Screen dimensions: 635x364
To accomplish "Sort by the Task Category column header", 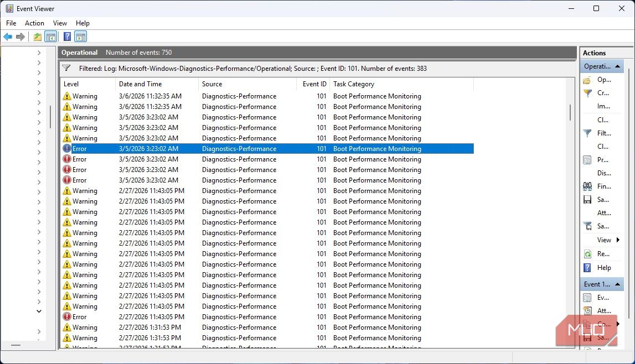I will pos(402,84).
